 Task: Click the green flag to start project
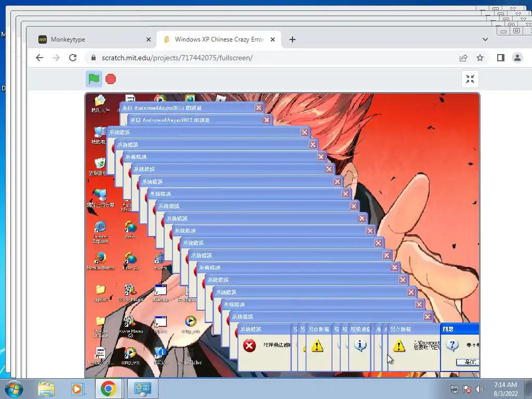94,79
